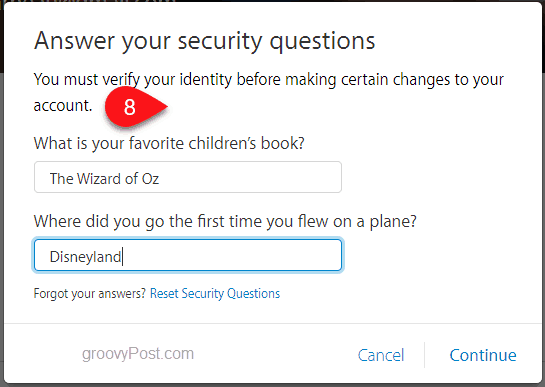Place cursor on the 'Disneyland' text

[x=86, y=257]
